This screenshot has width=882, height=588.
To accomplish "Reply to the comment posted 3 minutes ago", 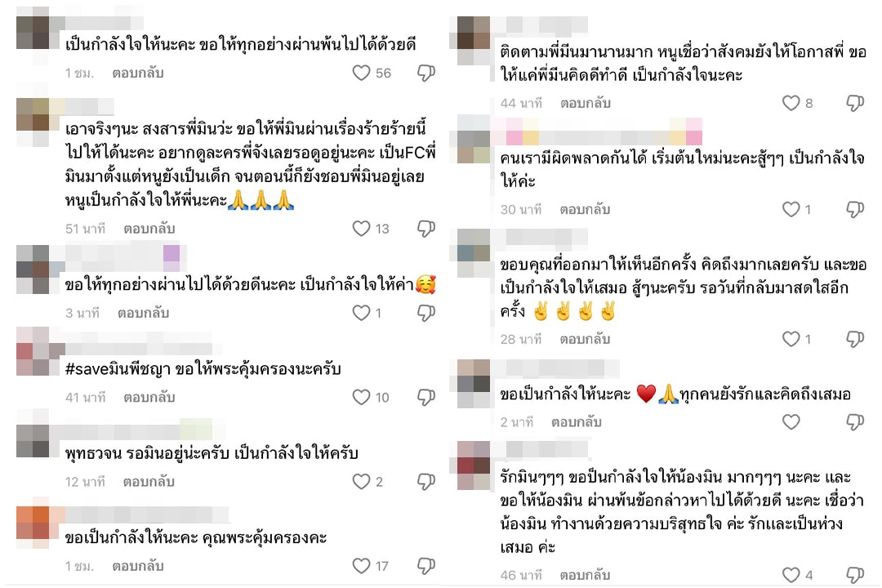I will coord(143,313).
